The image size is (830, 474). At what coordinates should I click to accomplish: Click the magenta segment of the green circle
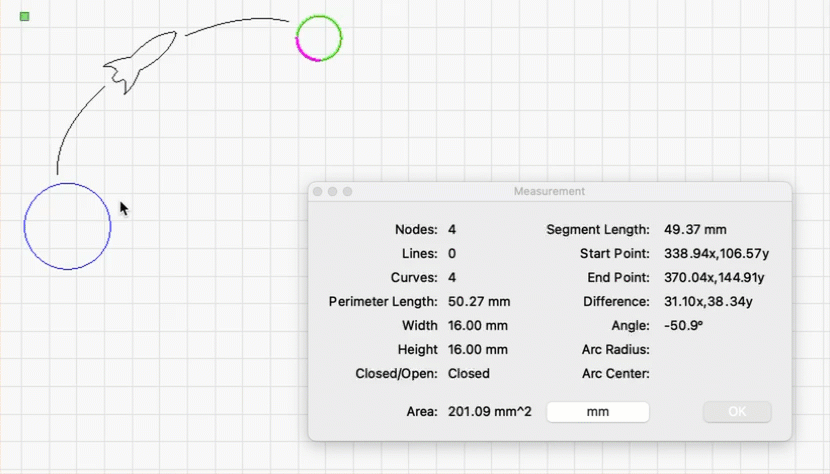[305, 54]
